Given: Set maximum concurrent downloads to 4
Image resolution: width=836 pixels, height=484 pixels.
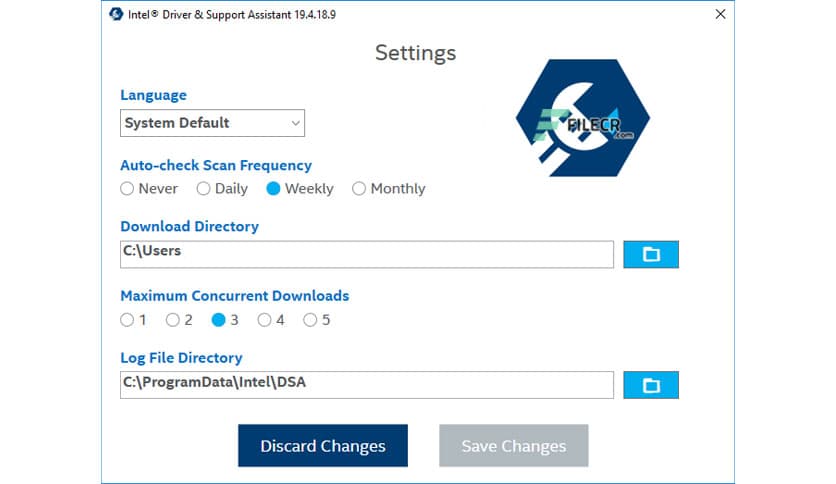Looking at the screenshot, I should tap(264, 320).
